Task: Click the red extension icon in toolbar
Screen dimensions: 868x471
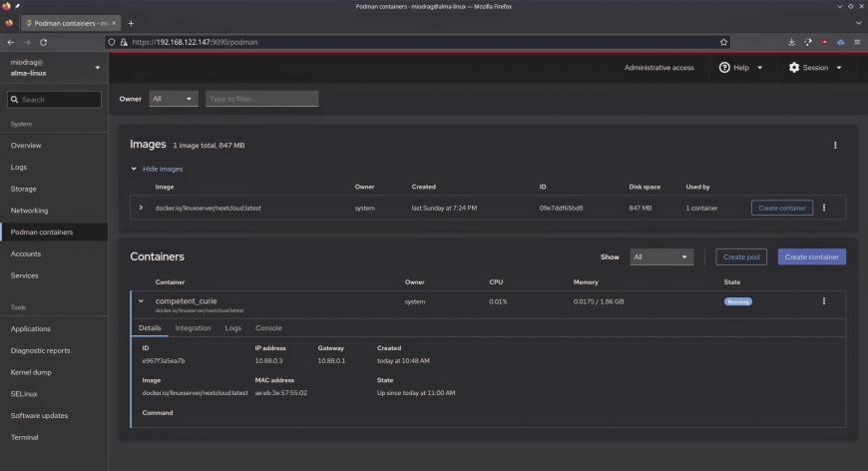Action: click(x=824, y=42)
